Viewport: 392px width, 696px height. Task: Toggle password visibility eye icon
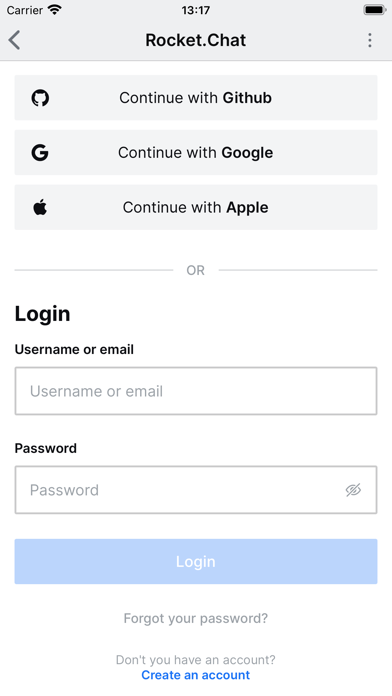tap(353, 490)
